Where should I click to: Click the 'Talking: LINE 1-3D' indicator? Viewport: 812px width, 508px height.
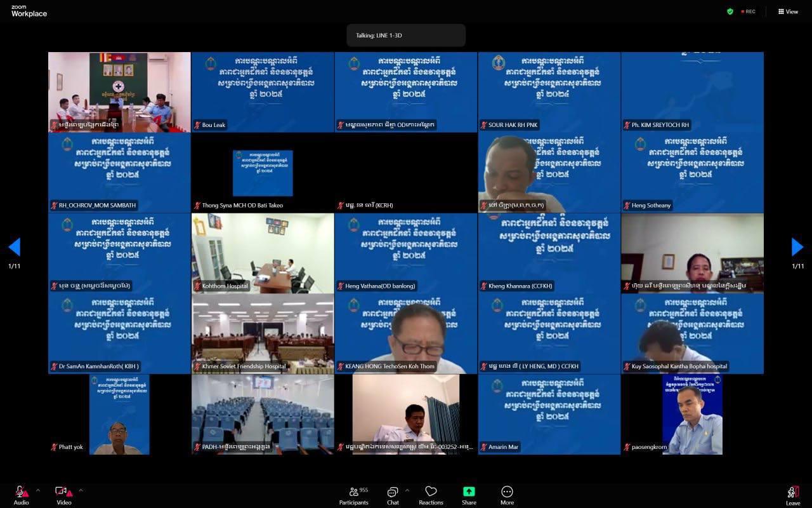point(406,36)
